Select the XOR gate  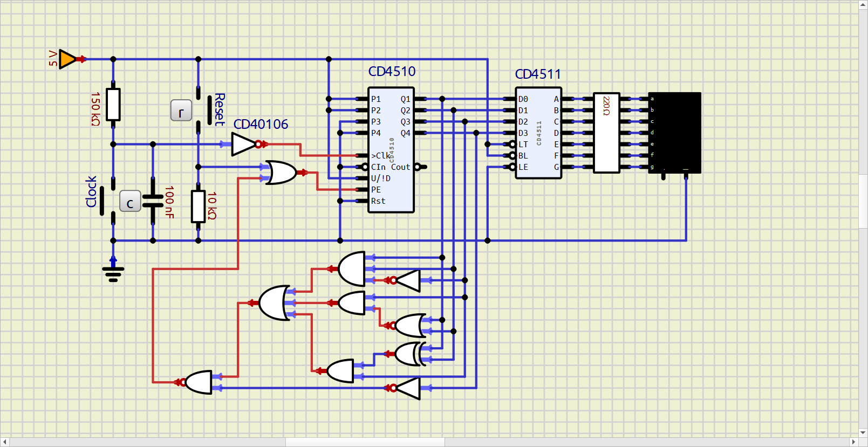coord(411,354)
